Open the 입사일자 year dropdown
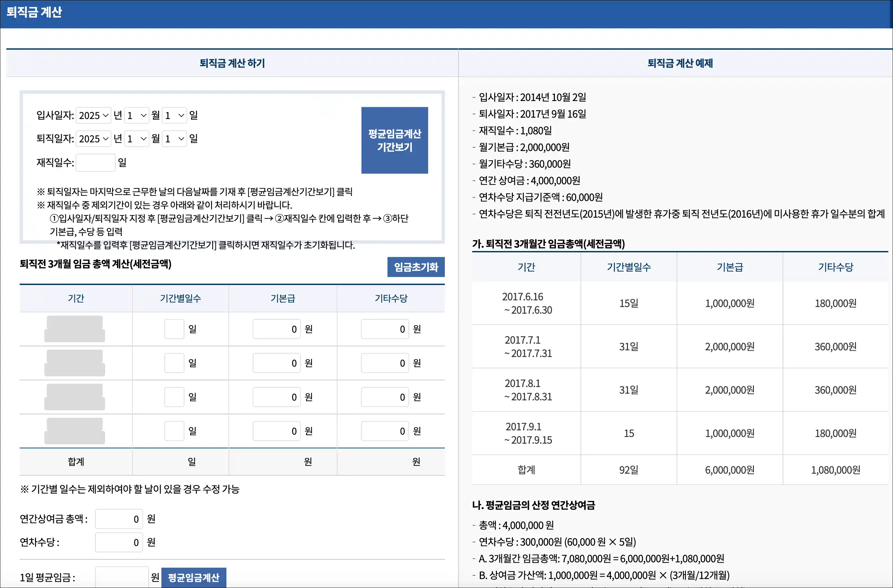 [93, 115]
